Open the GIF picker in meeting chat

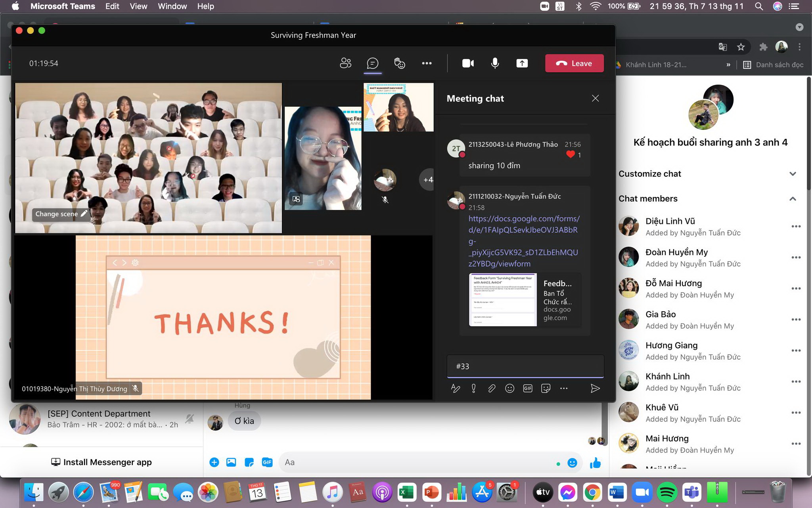(x=528, y=389)
